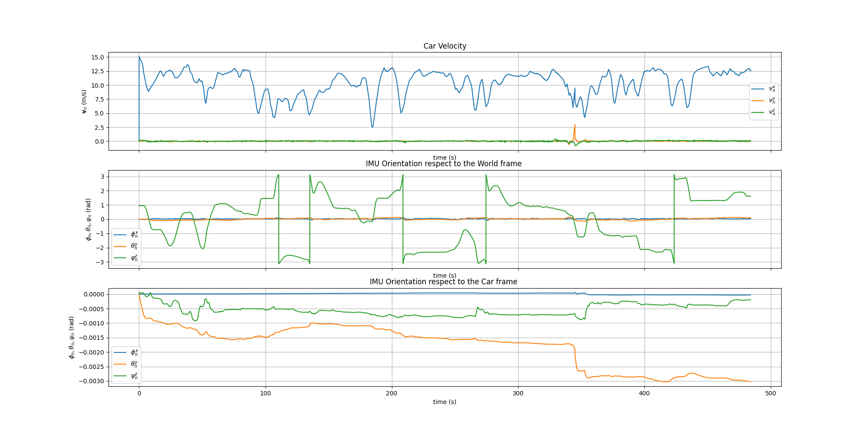Pick the theta_n^y legend entry in Car frame plot
Screen dimensions: 868x434
pos(126,364)
